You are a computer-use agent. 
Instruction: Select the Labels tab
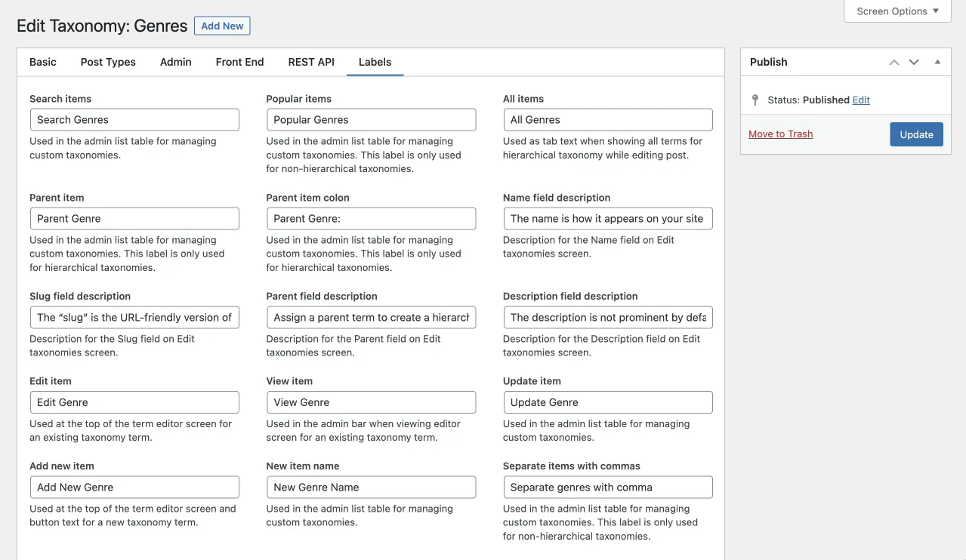click(375, 62)
